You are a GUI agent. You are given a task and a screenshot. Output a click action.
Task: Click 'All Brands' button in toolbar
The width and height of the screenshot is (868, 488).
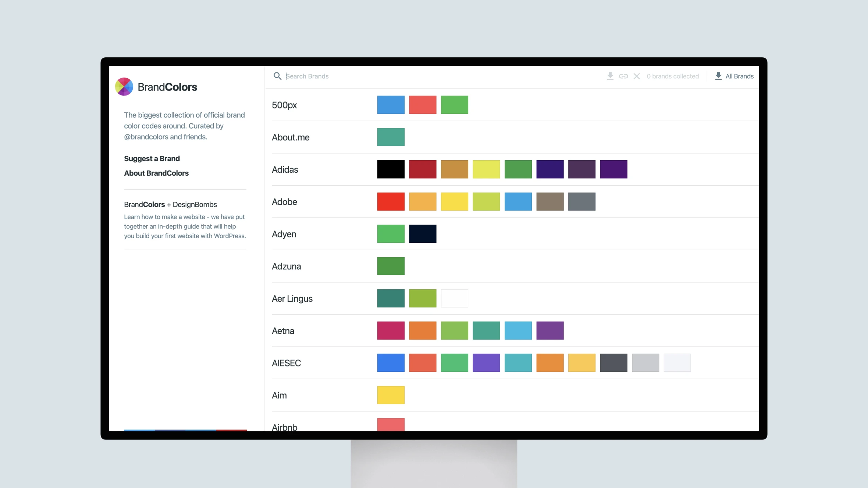coord(734,76)
